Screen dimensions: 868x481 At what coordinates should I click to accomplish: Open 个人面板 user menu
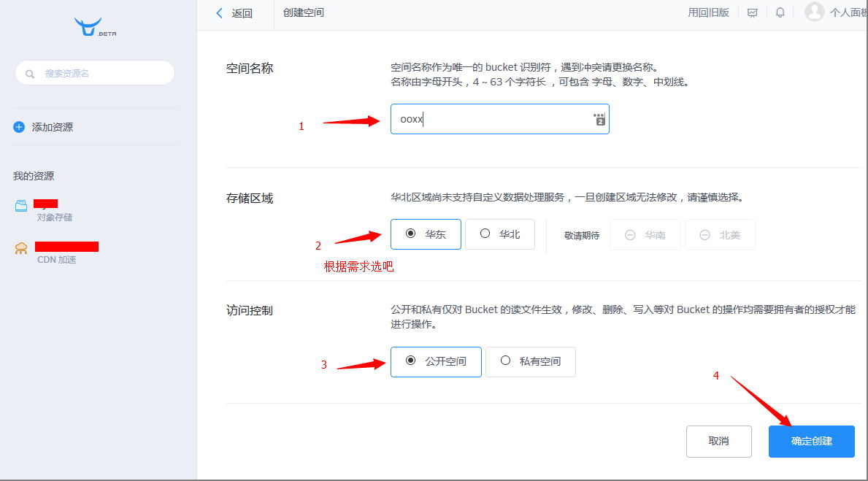coord(848,13)
